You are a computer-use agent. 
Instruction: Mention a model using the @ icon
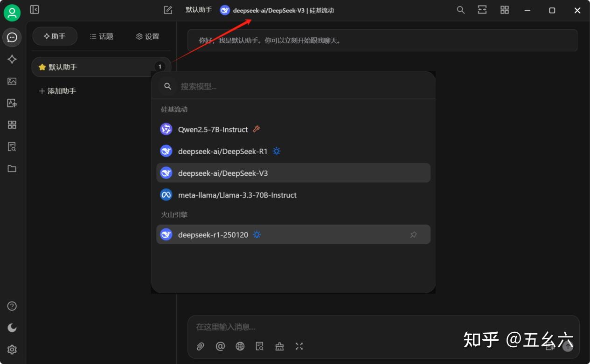(x=220, y=346)
